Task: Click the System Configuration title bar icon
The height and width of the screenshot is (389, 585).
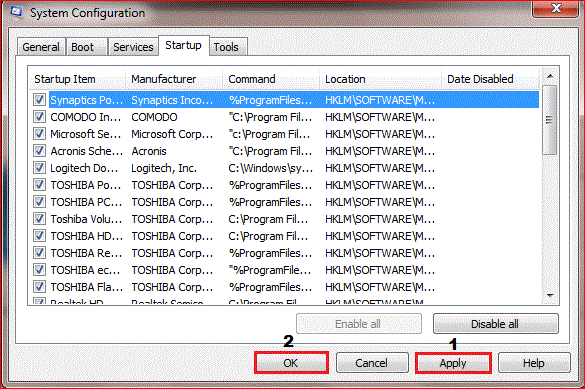Action: (x=16, y=11)
